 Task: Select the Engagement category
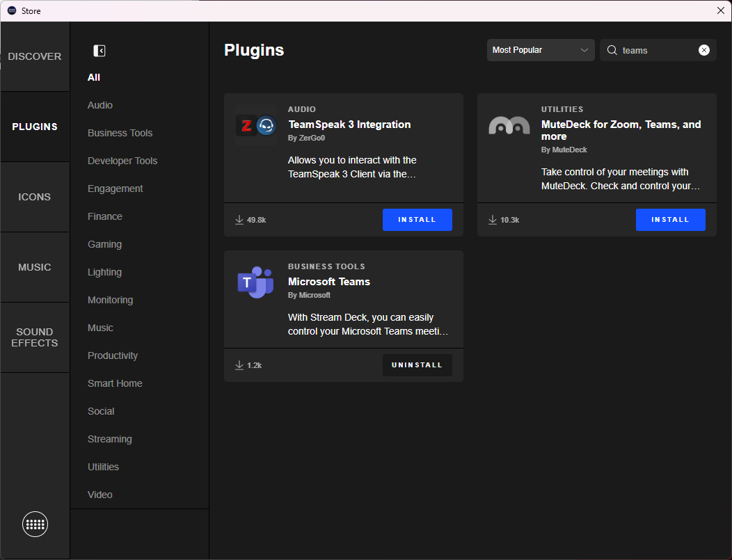click(116, 189)
